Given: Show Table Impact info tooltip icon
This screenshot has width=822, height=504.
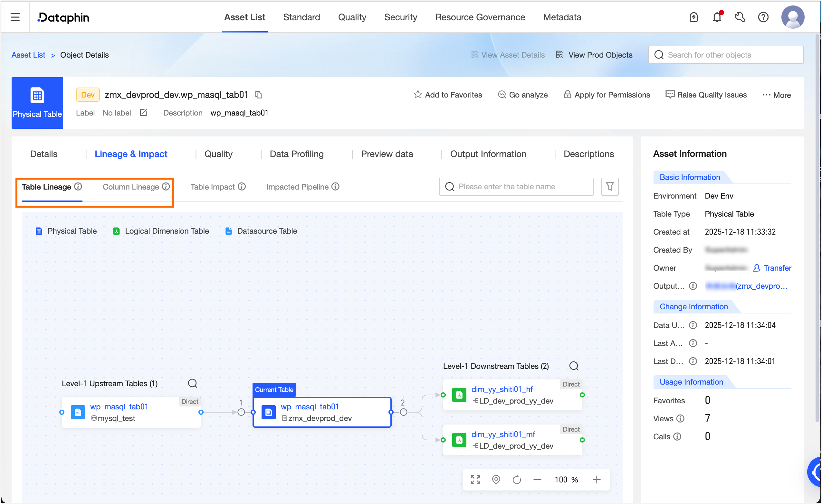Looking at the screenshot, I should point(242,186).
